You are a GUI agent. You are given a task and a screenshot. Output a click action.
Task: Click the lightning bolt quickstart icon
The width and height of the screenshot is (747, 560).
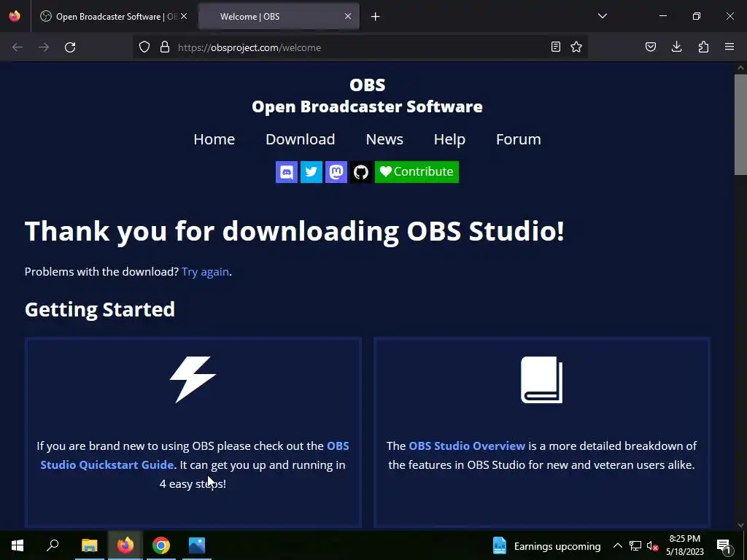[193, 379]
